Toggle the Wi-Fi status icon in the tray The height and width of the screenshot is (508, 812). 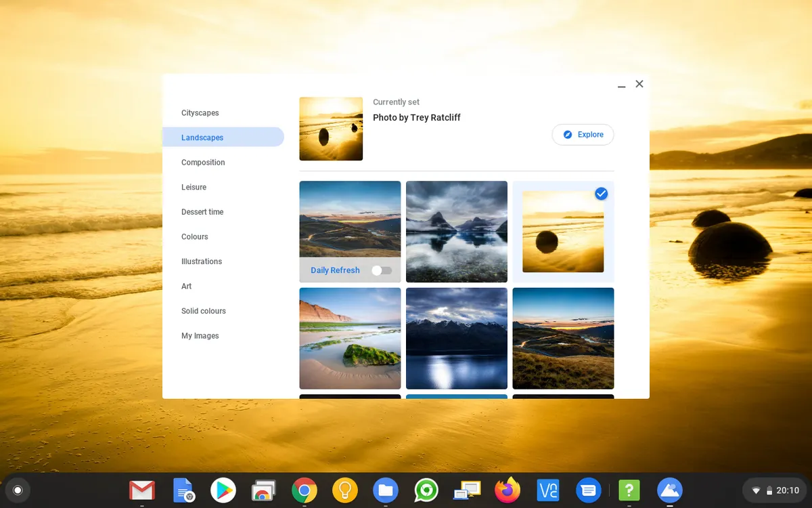point(757,490)
